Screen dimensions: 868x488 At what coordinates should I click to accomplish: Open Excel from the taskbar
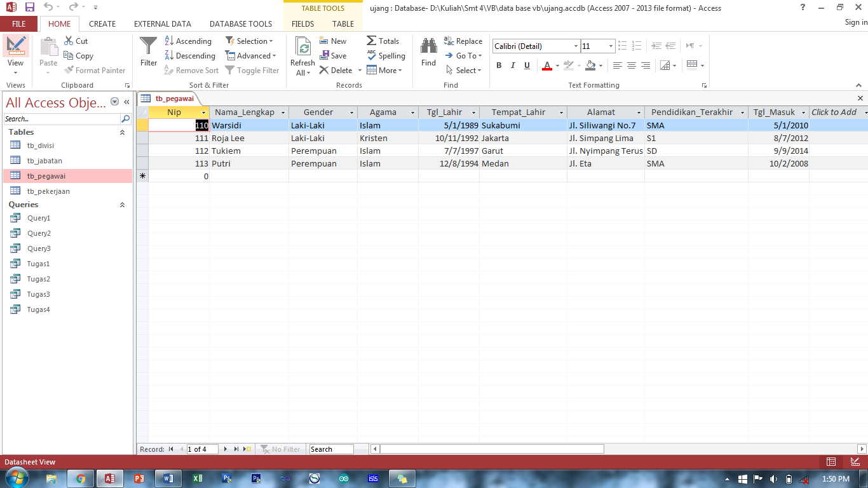pos(198,478)
